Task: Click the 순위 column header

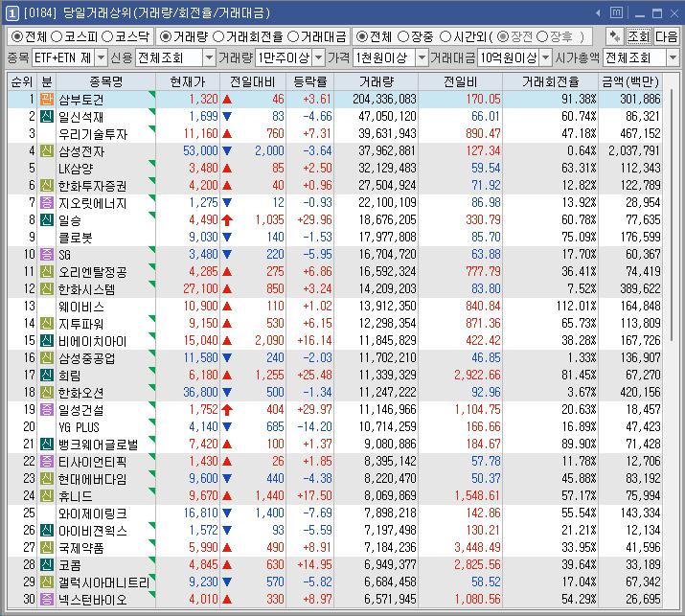Action: 22,81
